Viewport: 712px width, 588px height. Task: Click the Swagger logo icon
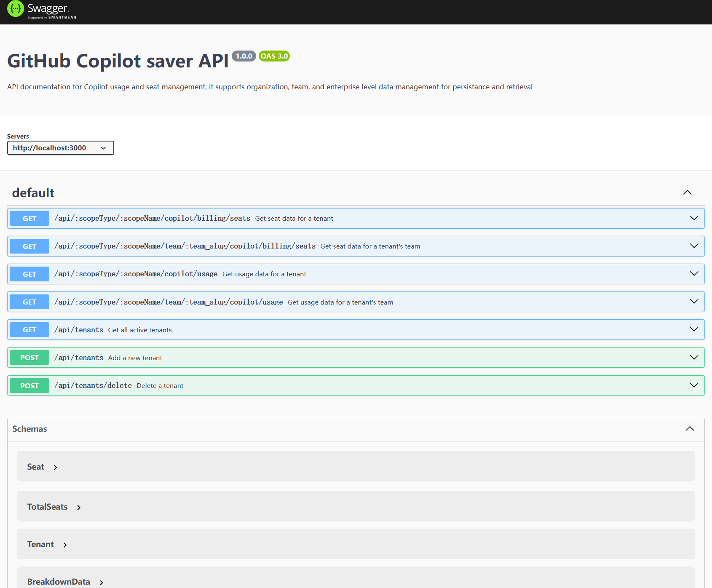point(16,9)
